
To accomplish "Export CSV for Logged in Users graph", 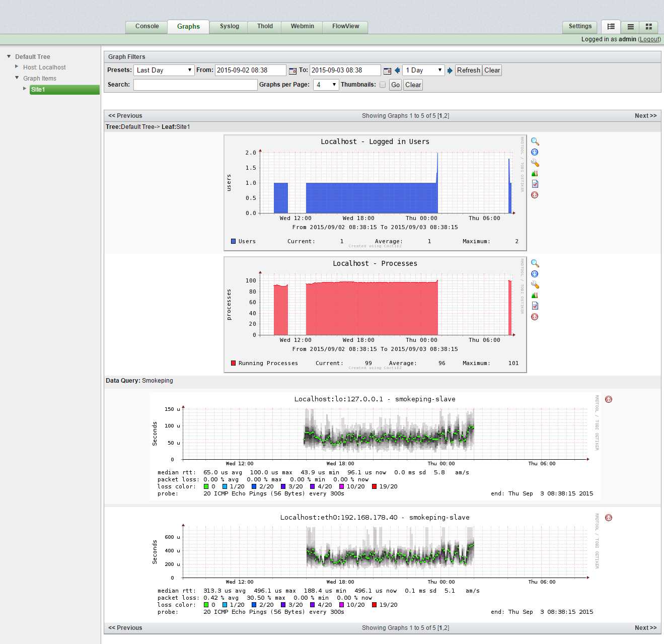I will (x=535, y=152).
